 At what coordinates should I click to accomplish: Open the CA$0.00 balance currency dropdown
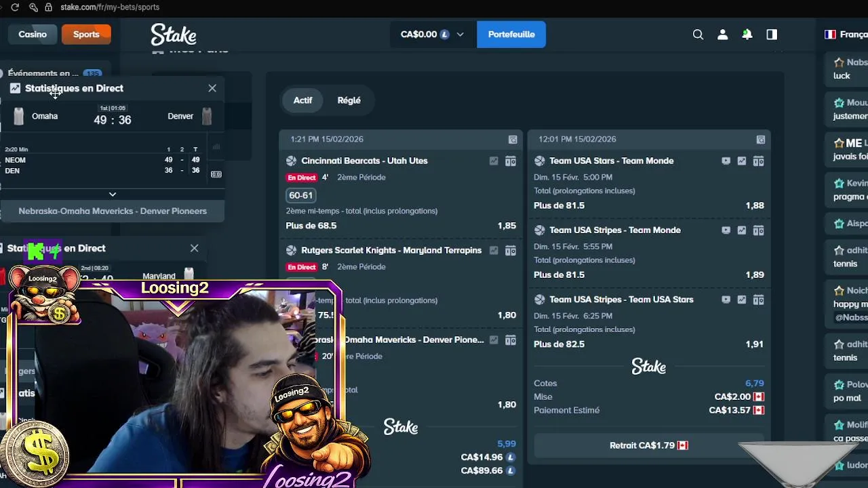point(433,35)
